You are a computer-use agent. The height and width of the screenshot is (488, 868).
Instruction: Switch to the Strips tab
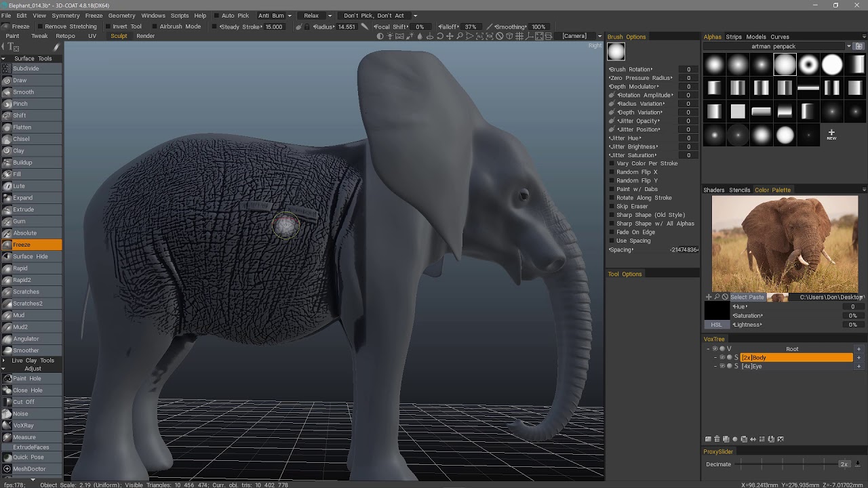[x=734, y=37]
